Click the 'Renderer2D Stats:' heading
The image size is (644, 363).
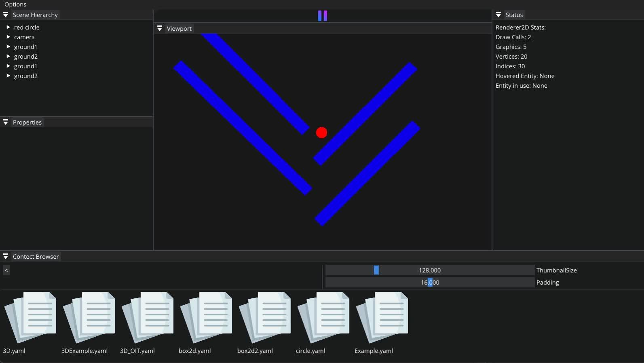tap(521, 27)
